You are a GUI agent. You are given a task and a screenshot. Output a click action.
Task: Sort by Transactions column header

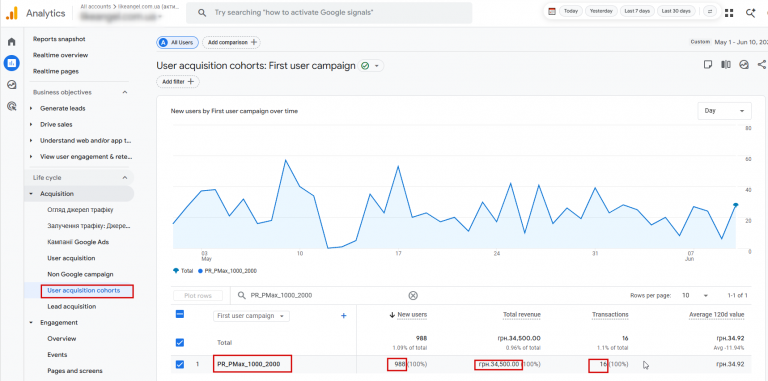[610, 314]
